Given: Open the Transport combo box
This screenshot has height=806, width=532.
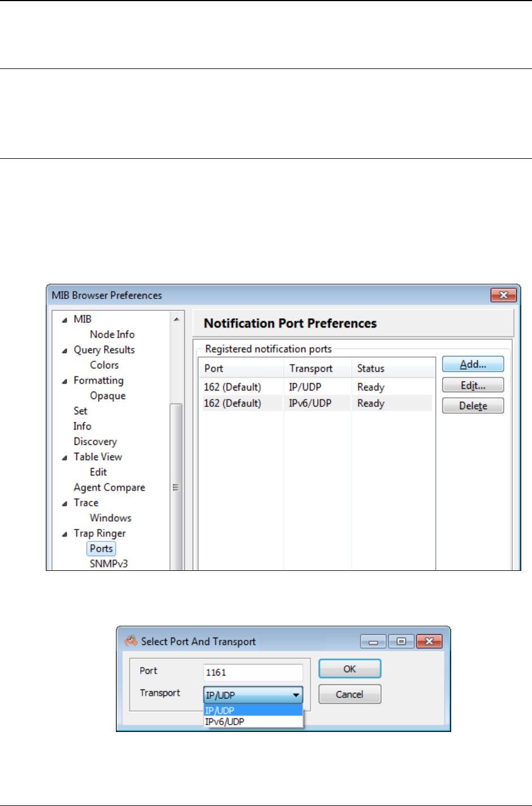Looking at the screenshot, I should tap(253, 695).
